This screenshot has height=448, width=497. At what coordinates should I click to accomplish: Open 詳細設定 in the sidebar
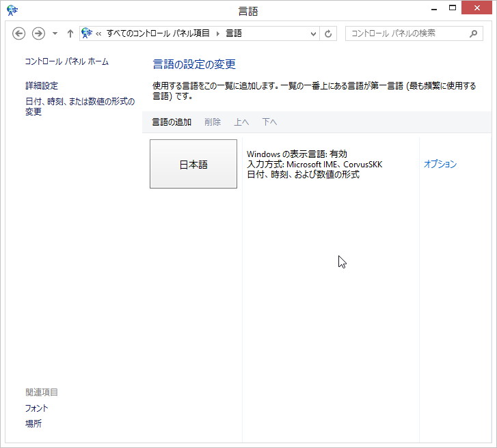point(42,85)
